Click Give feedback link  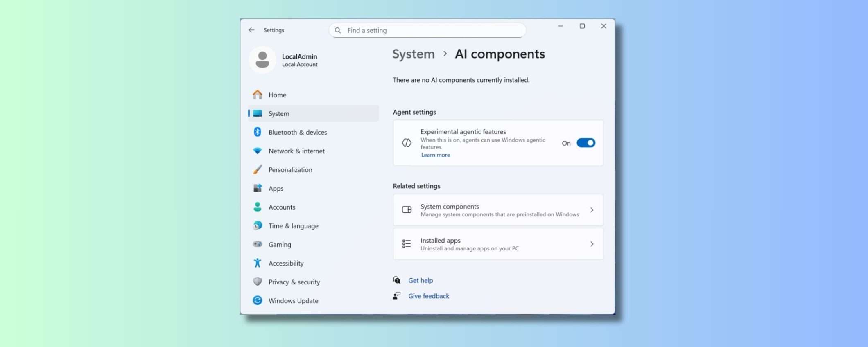(428, 296)
